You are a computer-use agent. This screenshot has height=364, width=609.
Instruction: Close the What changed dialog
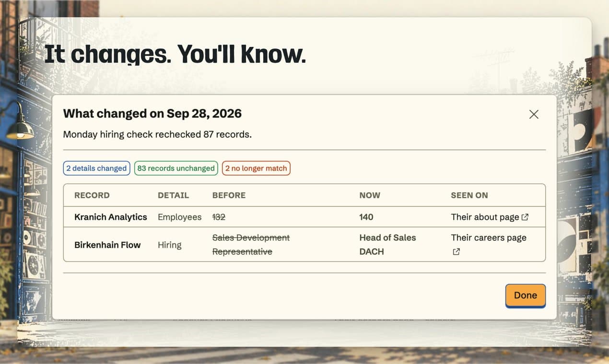click(534, 114)
